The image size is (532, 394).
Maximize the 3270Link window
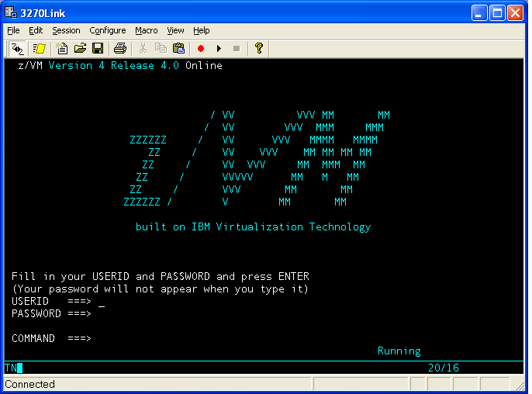(x=497, y=13)
